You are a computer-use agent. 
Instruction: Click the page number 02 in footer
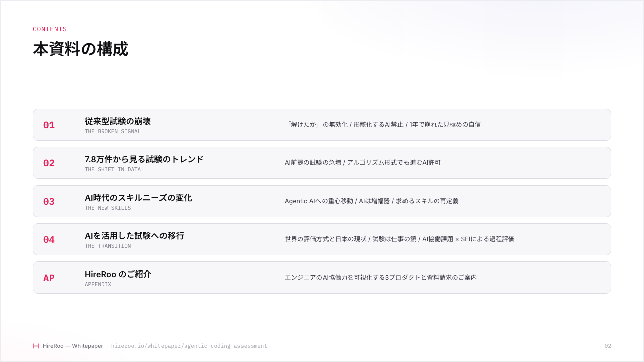[608, 346]
